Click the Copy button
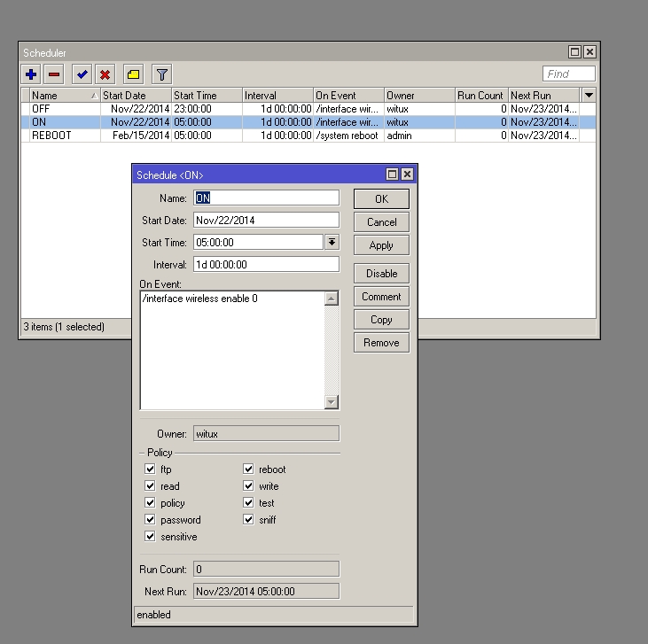648x644 pixels. tap(381, 320)
